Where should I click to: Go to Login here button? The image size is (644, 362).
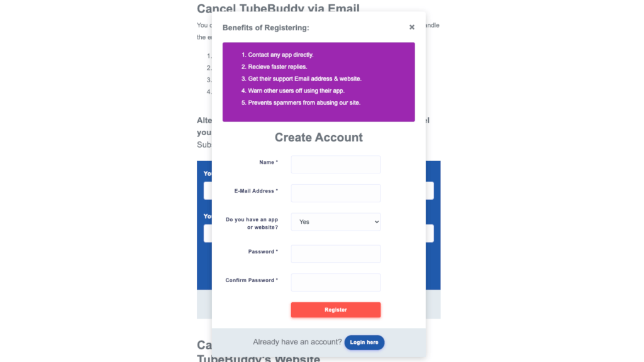coord(364,343)
